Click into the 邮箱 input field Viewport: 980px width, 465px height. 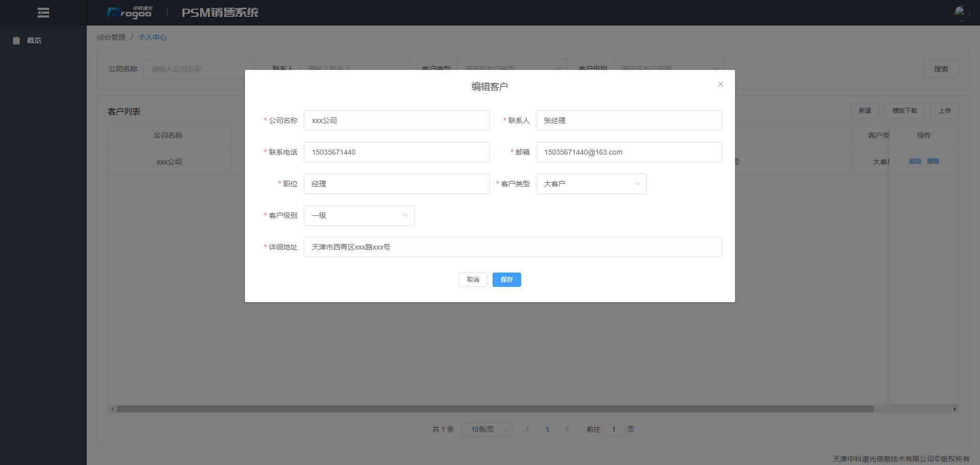click(628, 152)
